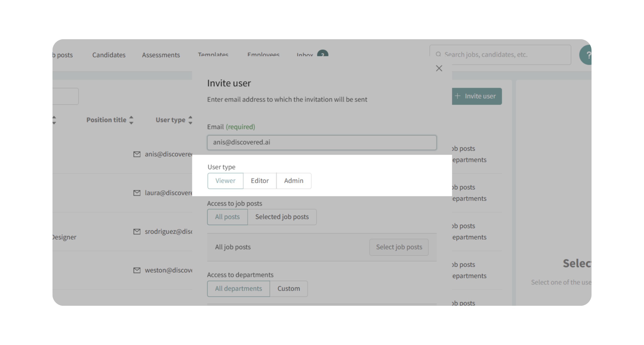This screenshot has height=345, width=644.
Task: Click the plus icon on Invite user
Action: [457, 96]
